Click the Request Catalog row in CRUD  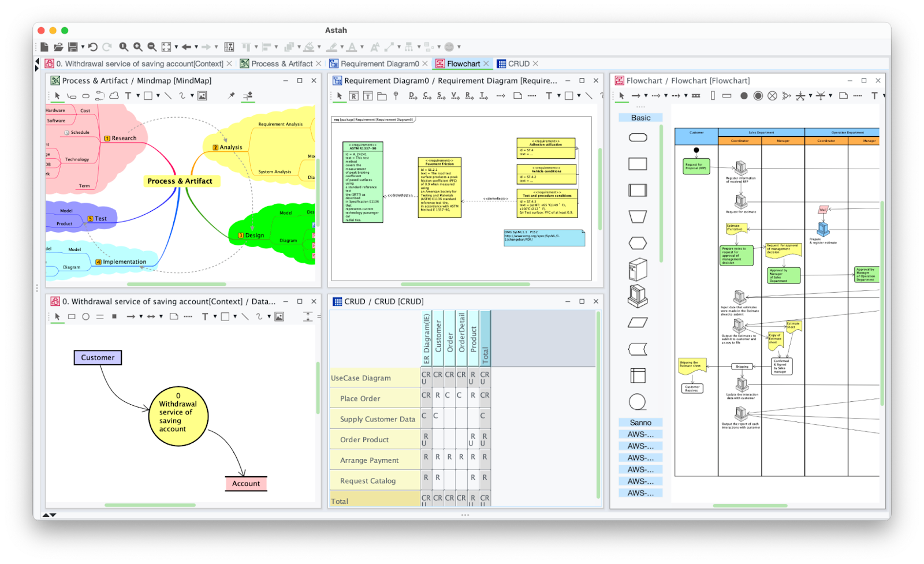click(375, 480)
